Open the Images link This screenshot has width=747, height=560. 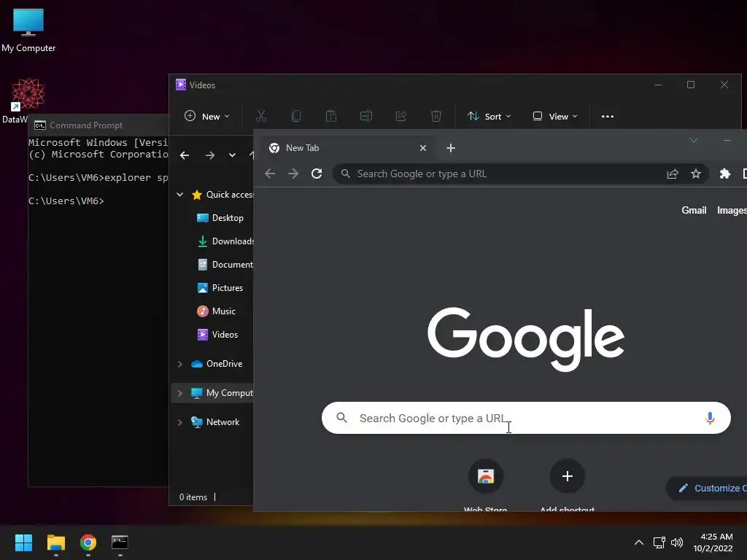[731, 211]
